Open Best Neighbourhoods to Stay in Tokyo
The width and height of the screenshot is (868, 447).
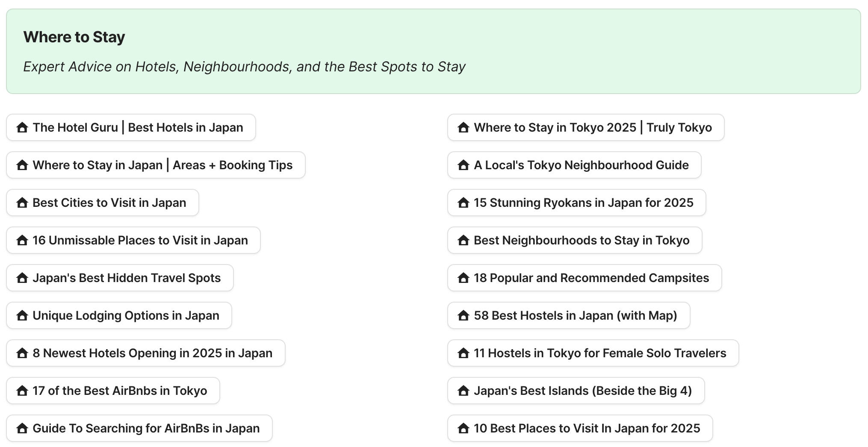(575, 240)
